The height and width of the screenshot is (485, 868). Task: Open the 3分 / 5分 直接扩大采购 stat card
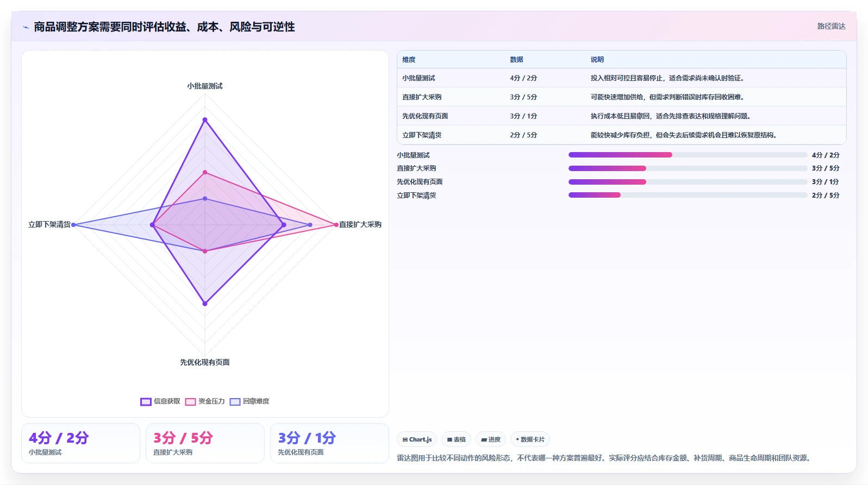205,443
